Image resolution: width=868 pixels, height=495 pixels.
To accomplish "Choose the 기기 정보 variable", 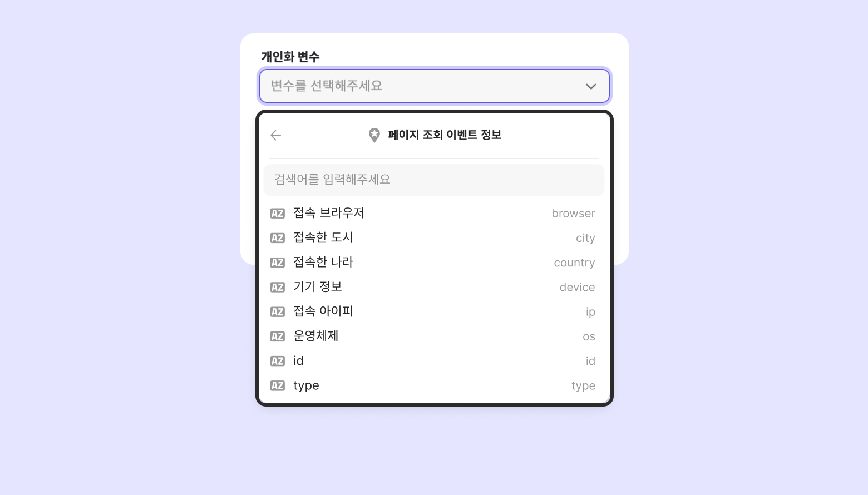I will point(434,288).
